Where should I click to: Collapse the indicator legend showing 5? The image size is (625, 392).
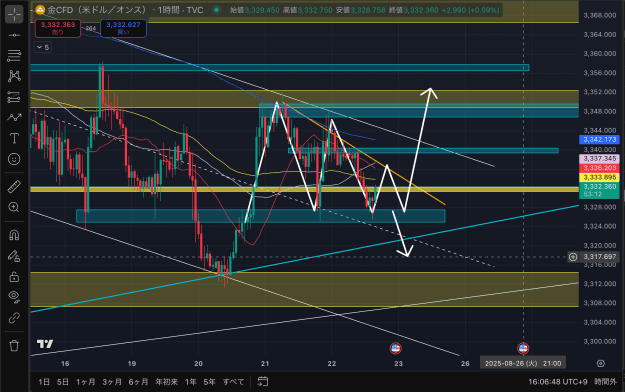click(x=43, y=47)
